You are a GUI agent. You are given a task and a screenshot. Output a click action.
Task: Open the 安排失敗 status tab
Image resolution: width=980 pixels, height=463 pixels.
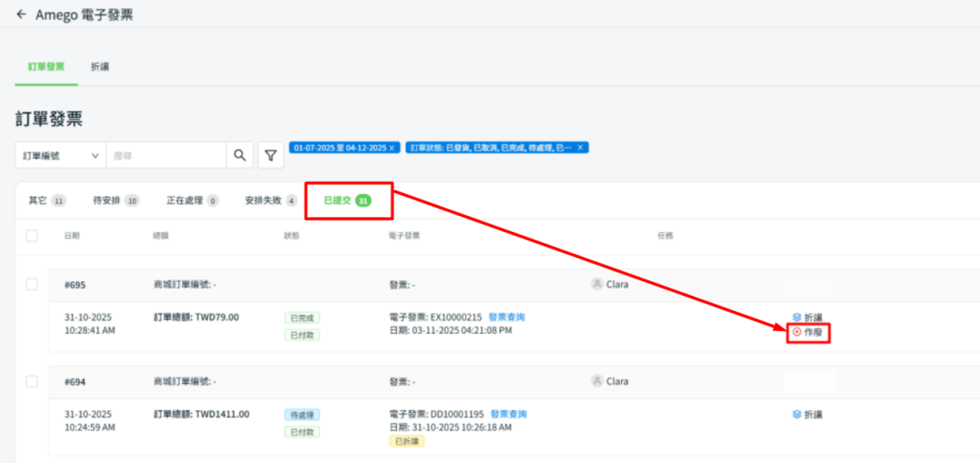coord(270,200)
